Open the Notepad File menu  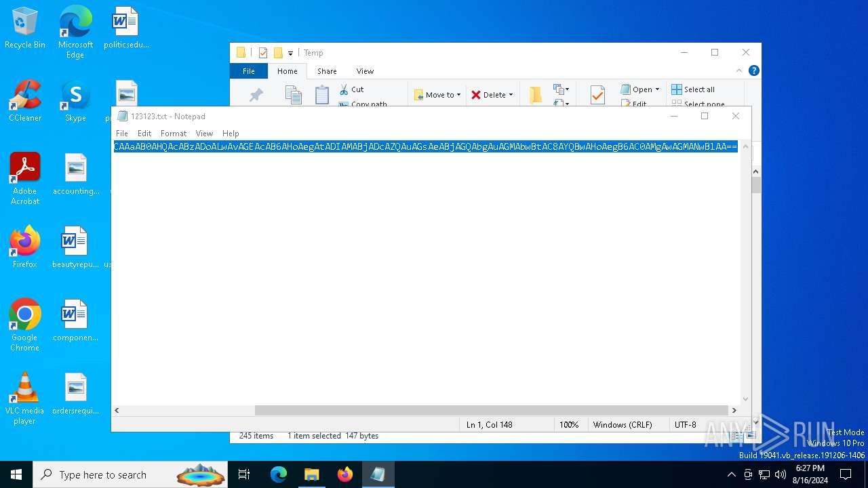121,134
